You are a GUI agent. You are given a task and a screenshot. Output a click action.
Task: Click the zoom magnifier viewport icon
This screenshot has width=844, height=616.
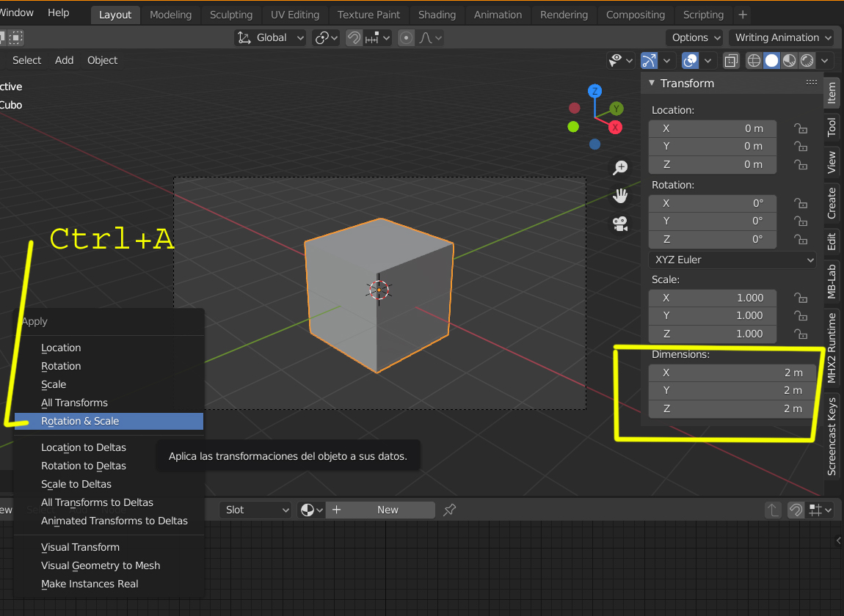tap(620, 168)
